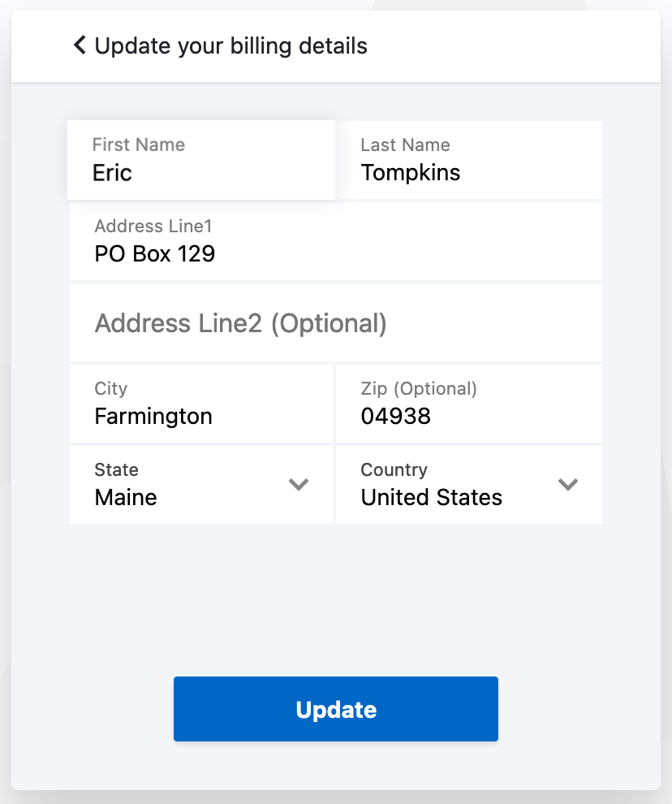Expand the Country selection list

coord(568,484)
